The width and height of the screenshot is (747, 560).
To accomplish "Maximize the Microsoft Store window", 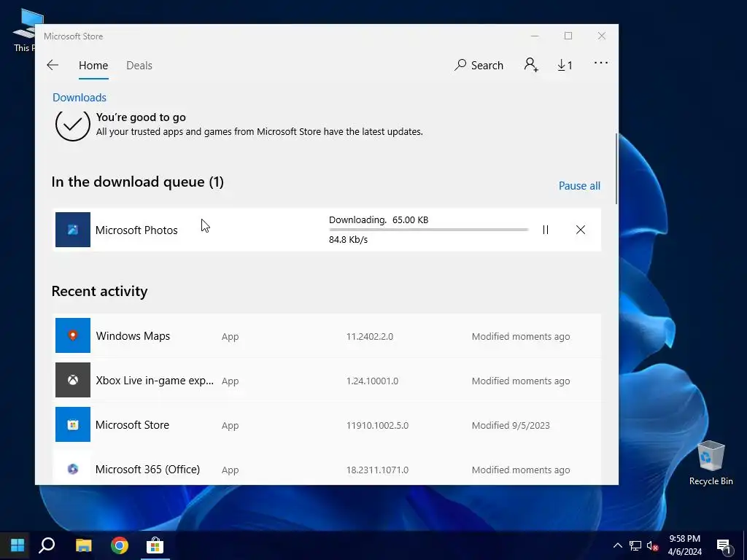I will pos(568,36).
